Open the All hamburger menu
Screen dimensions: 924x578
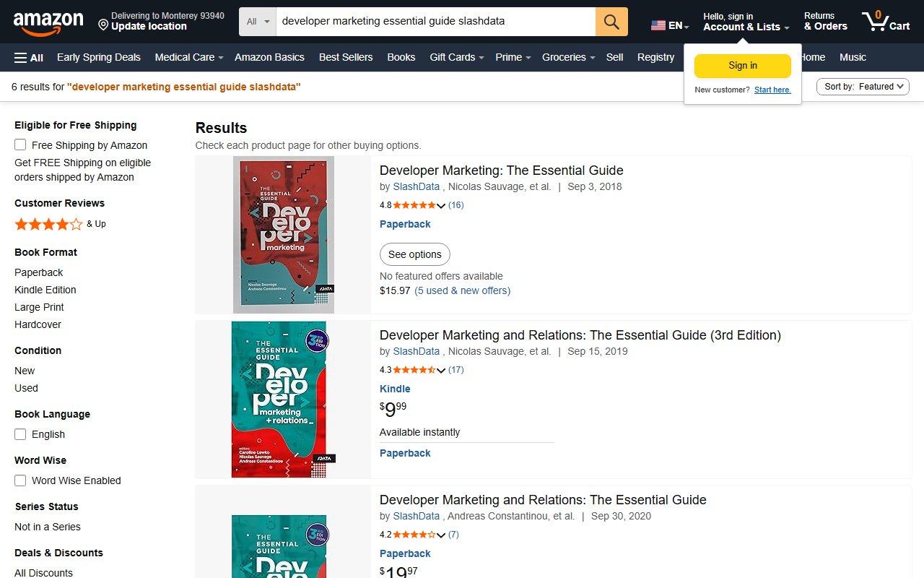28,57
